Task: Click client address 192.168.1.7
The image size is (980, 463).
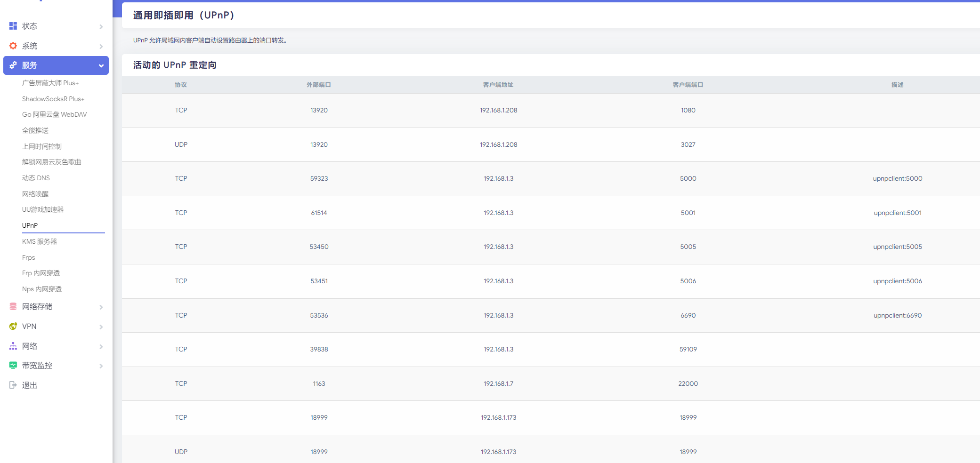Action: coord(498,383)
